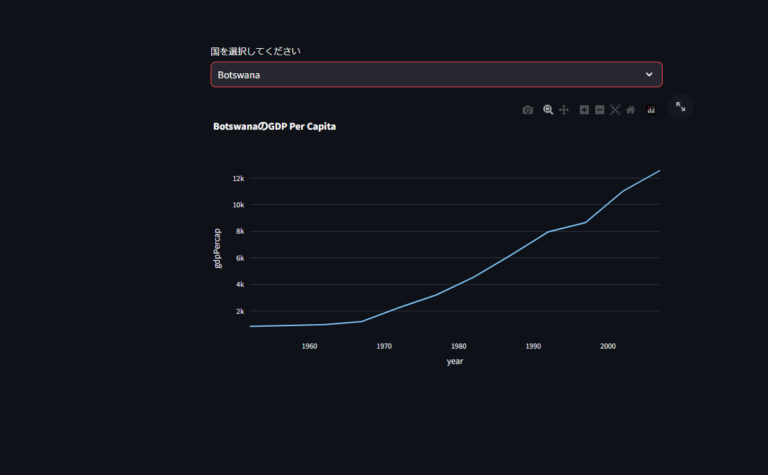
Task: Expand the chart to fullscreen
Action: [680, 107]
